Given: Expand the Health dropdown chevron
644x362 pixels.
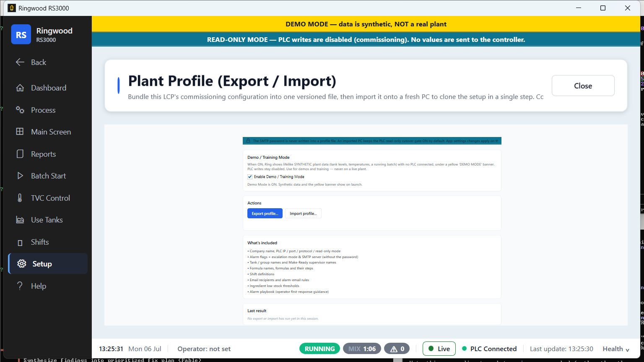Looking at the screenshot, I should tap(628, 350).
